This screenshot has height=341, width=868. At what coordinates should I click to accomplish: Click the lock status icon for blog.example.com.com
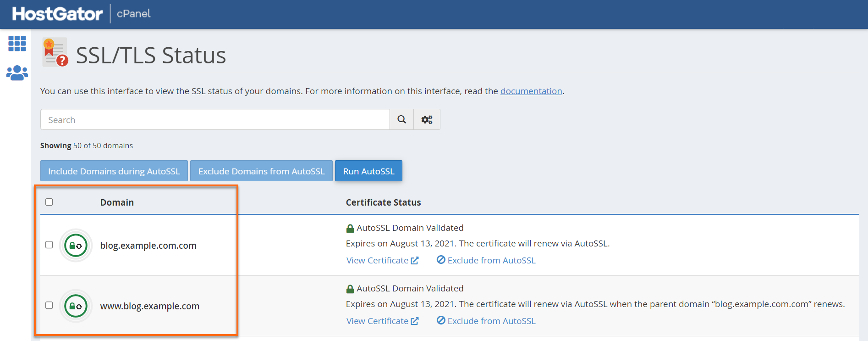(76, 246)
